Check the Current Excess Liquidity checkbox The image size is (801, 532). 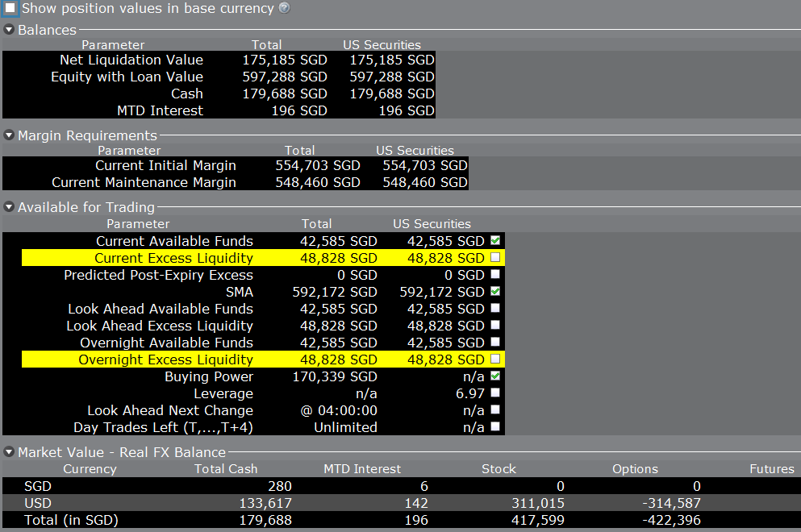coord(495,258)
